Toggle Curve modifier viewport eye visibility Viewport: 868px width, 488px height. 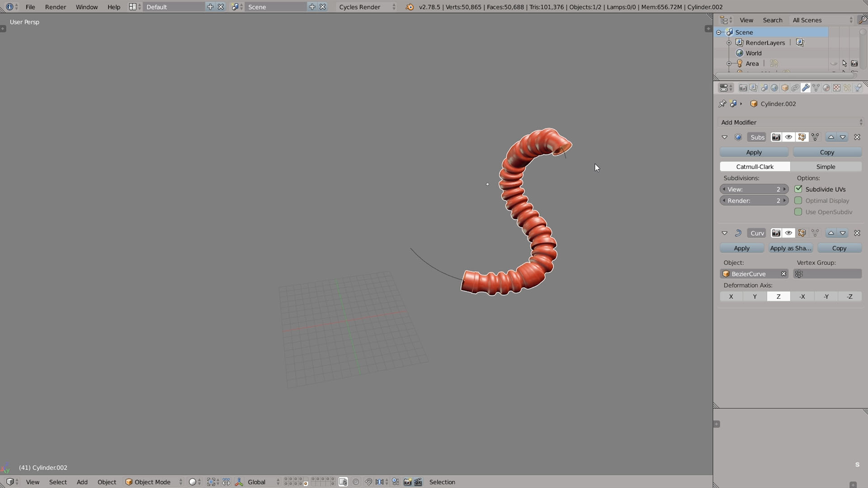(788, 233)
